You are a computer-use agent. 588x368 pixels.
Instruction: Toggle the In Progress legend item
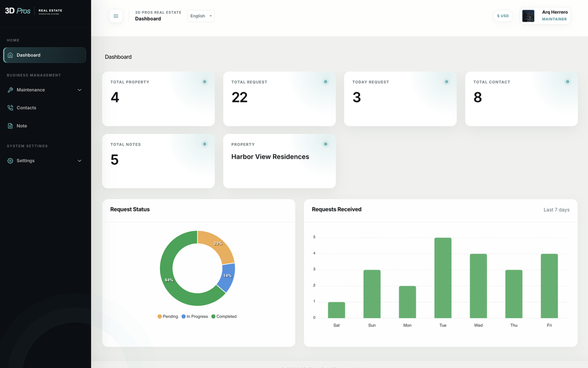195,316
